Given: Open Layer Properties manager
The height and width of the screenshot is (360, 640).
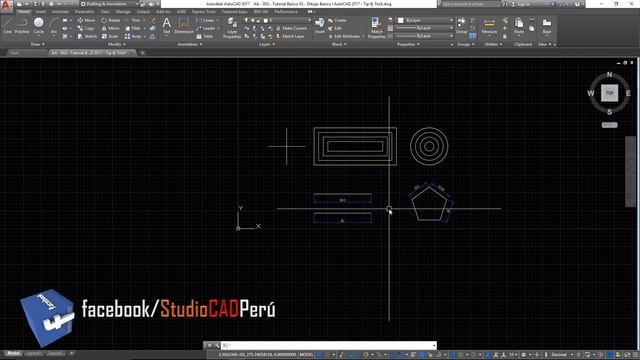Looking at the screenshot, I should tap(232, 28).
